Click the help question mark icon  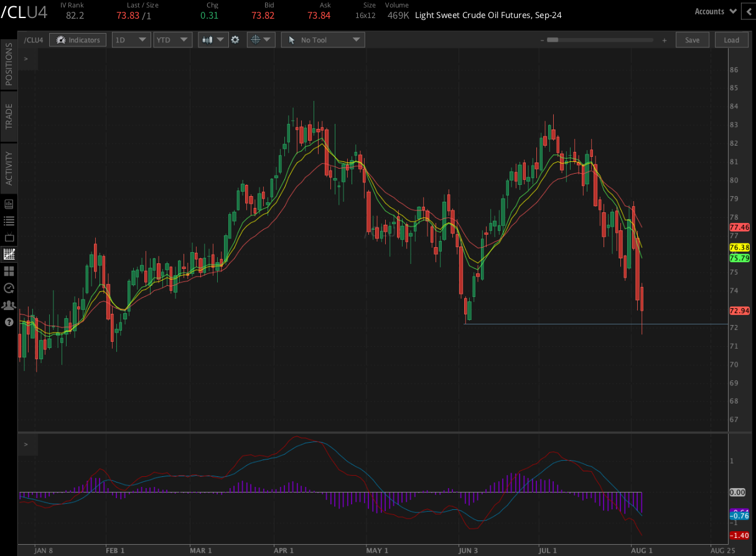[9, 322]
